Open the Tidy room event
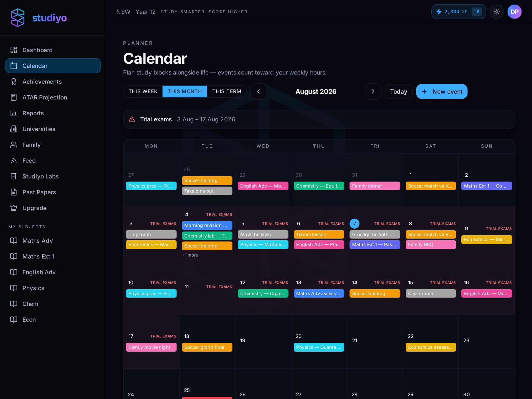This screenshot has width=532, height=399. (x=151, y=234)
